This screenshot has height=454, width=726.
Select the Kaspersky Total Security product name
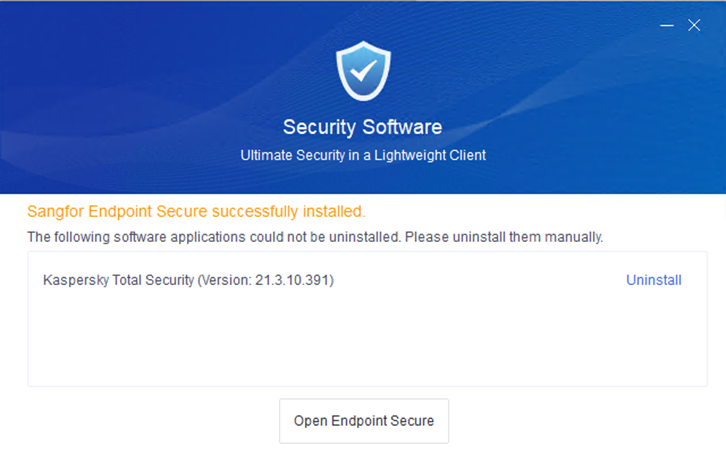pos(118,280)
